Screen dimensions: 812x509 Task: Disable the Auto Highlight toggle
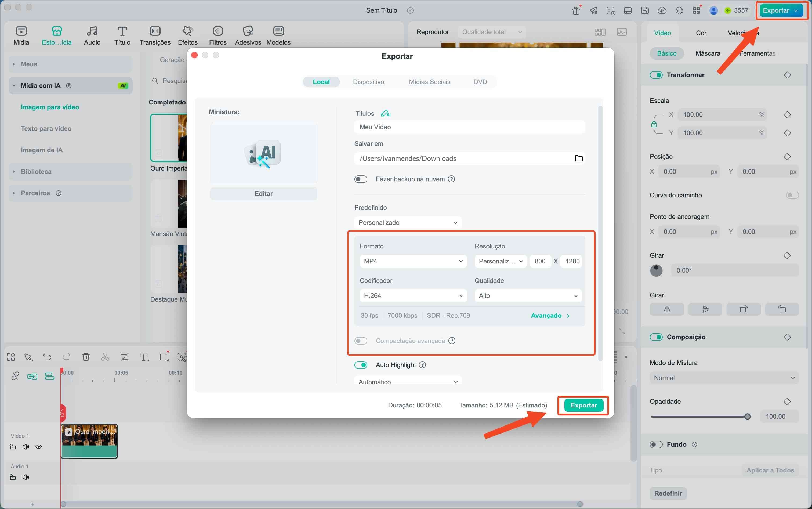(x=361, y=365)
